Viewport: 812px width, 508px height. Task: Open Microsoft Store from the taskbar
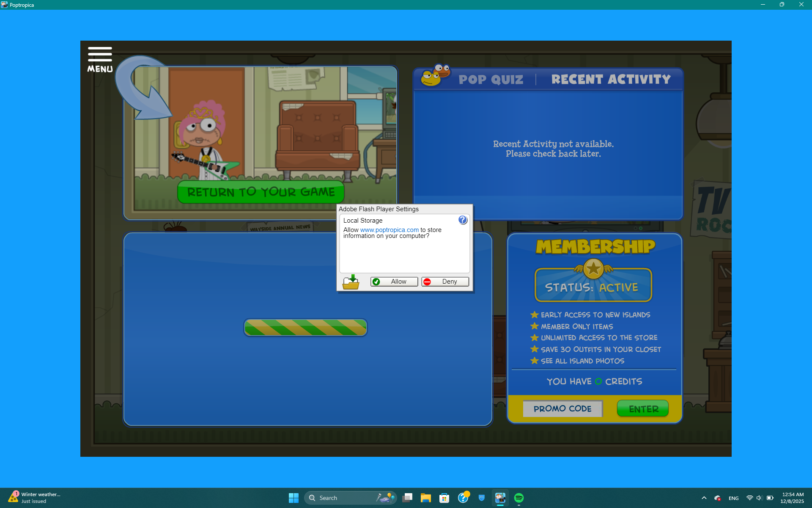click(444, 498)
